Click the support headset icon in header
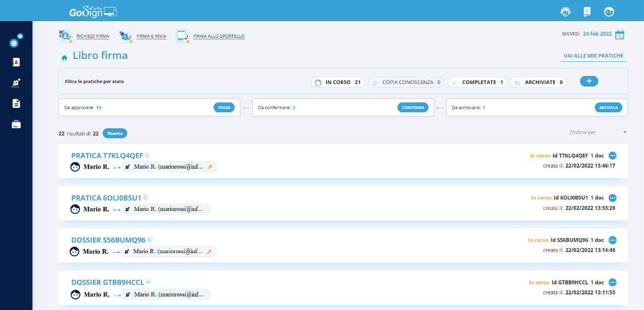 coord(565,12)
